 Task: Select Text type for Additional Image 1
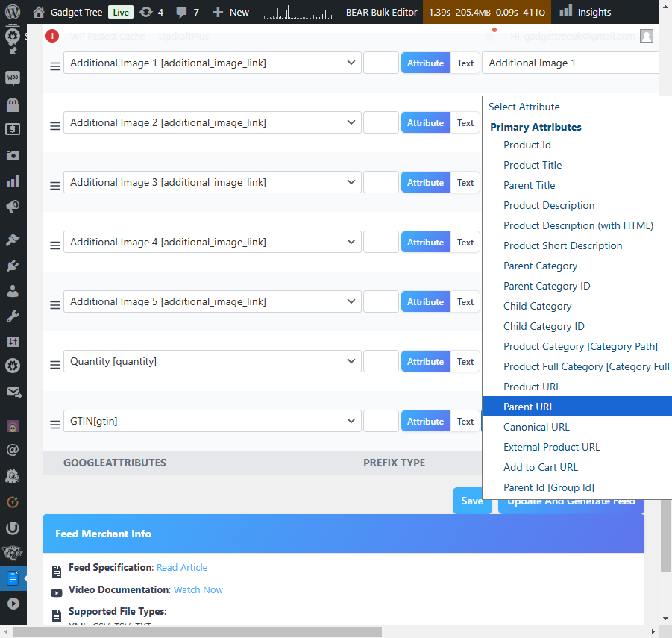pyautogui.click(x=465, y=63)
